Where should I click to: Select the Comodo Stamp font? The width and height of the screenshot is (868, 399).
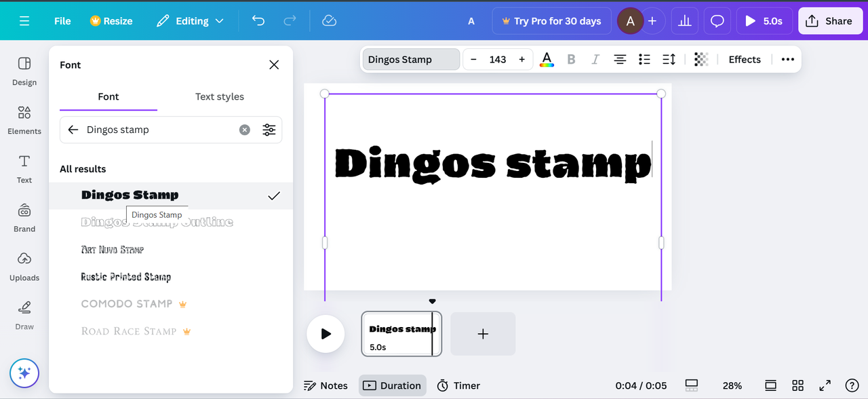point(171,304)
